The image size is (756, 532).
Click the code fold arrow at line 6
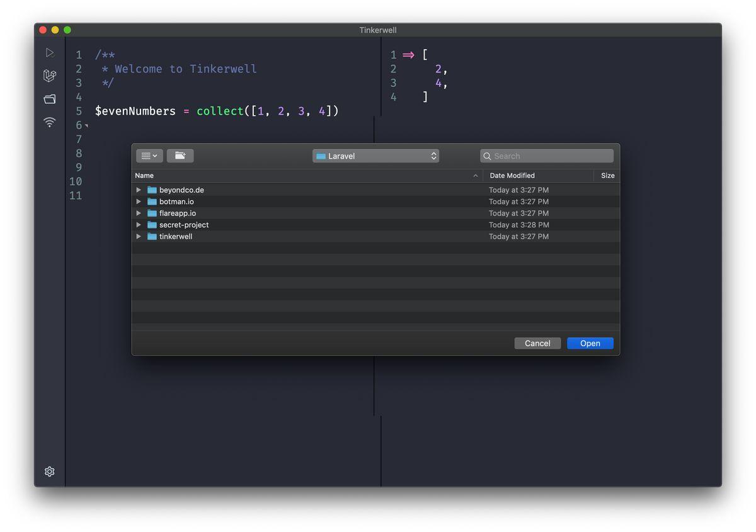pos(87,126)
